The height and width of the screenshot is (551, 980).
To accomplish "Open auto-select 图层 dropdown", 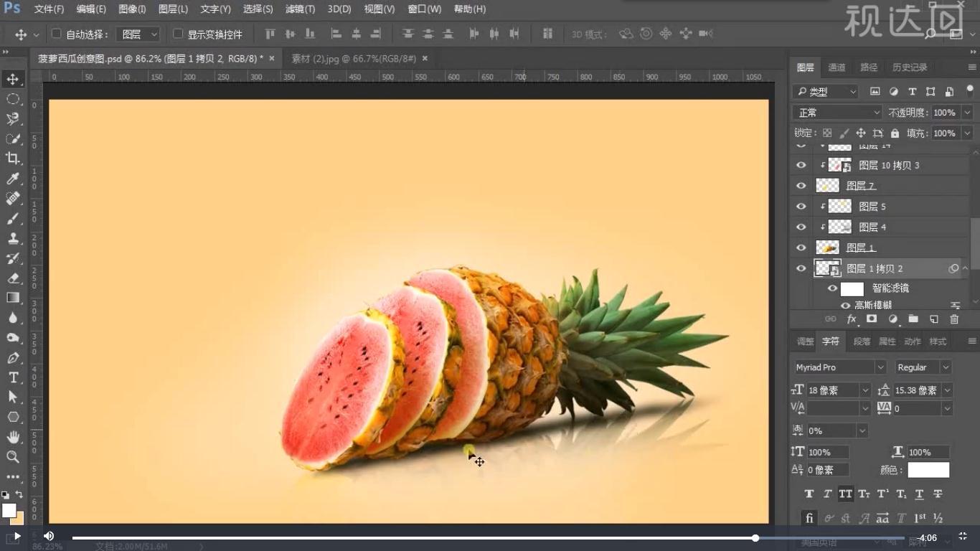I will tap(138, 34).
